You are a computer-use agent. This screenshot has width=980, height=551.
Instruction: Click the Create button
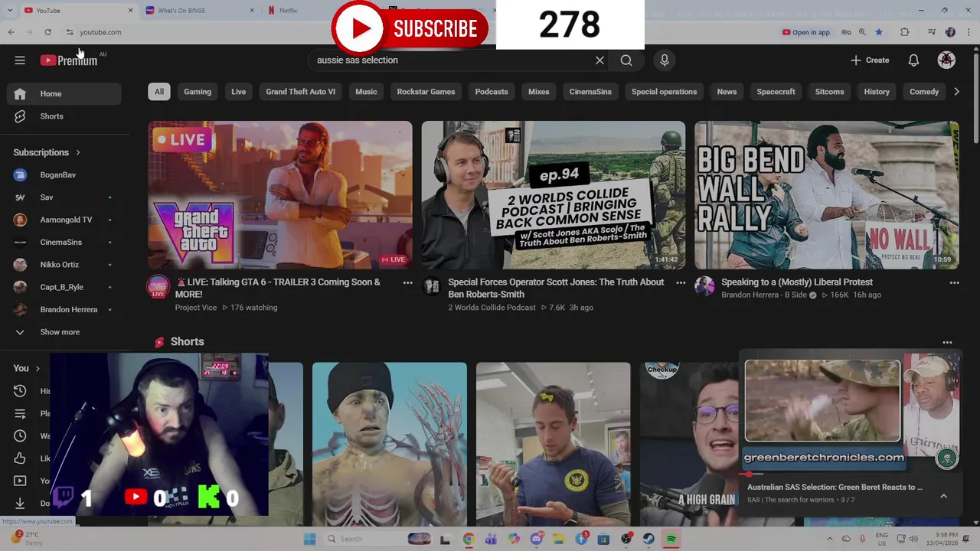870,60
